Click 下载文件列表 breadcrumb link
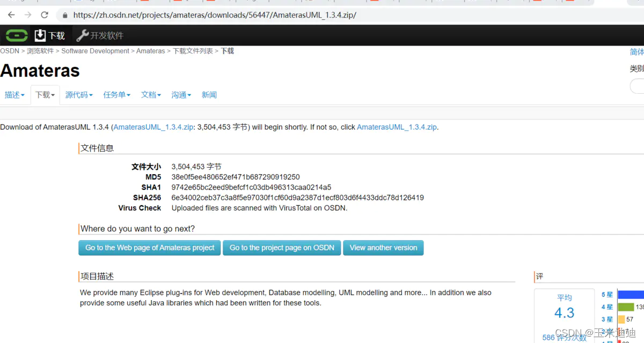The height and width of the screenshot is (343, 644). (193, 51)
